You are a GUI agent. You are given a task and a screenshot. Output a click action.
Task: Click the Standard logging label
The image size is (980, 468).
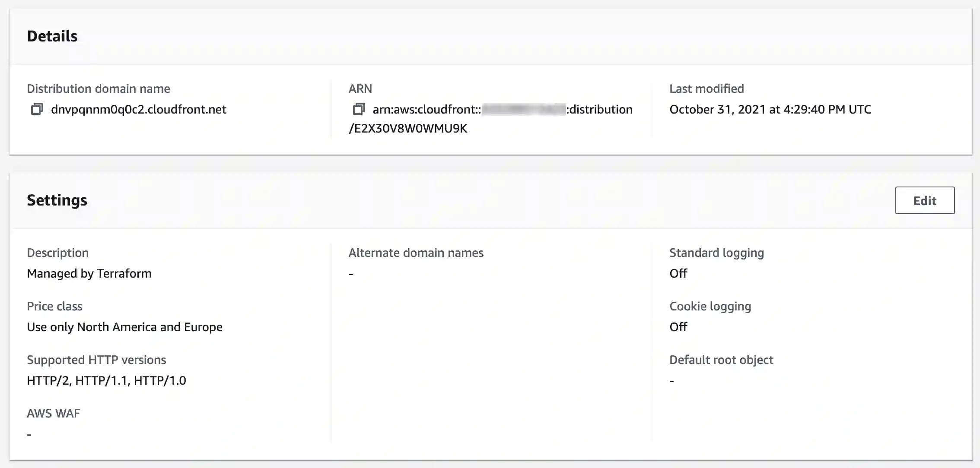[x=716, y=253]
